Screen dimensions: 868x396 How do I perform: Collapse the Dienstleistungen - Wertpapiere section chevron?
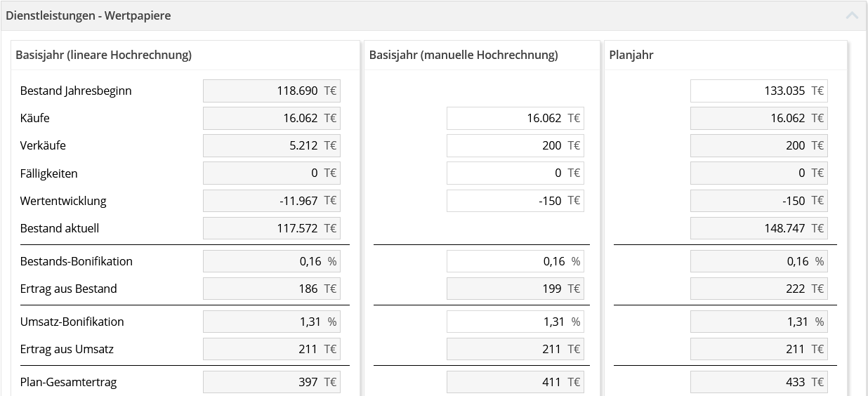(852, 15)
